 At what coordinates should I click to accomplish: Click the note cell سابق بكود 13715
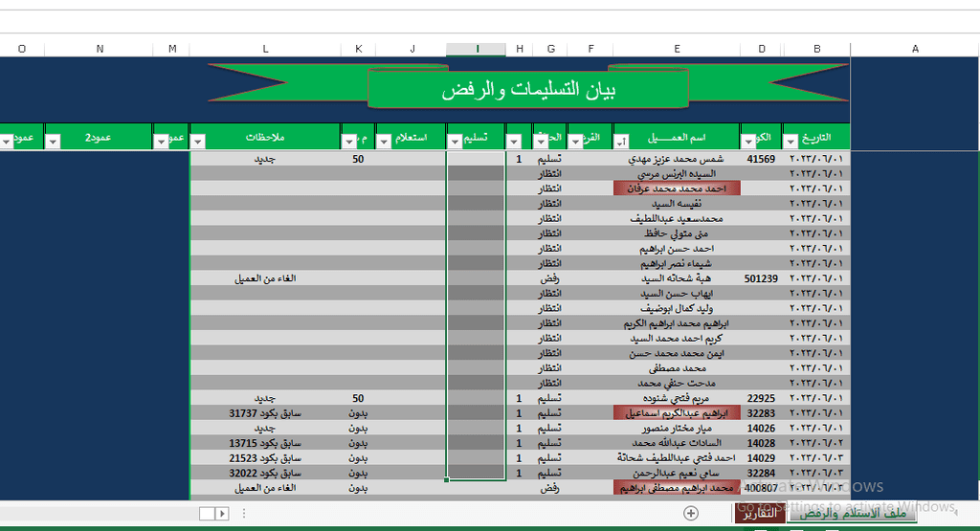click(265, 443)
